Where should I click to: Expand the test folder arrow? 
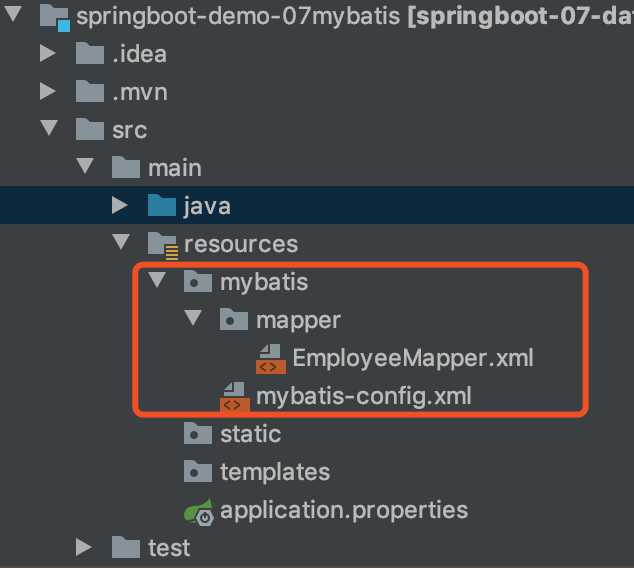[84, 547]
